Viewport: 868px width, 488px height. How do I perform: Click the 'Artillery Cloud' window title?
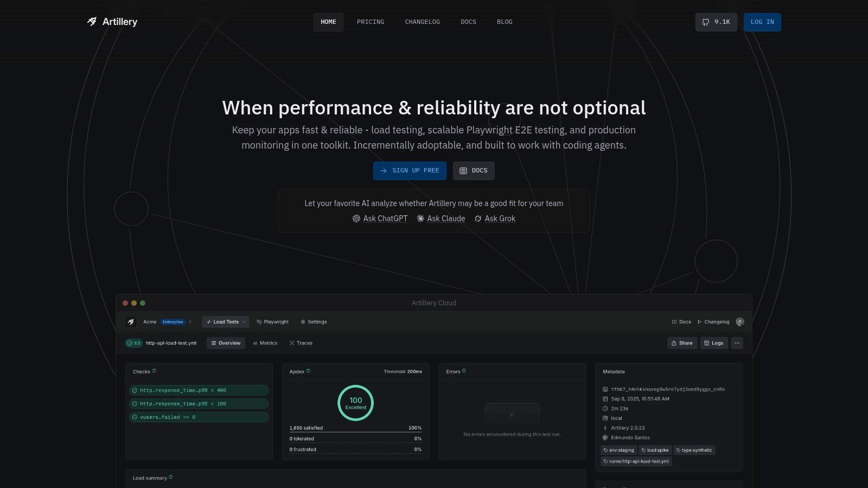tap(434, 303)
